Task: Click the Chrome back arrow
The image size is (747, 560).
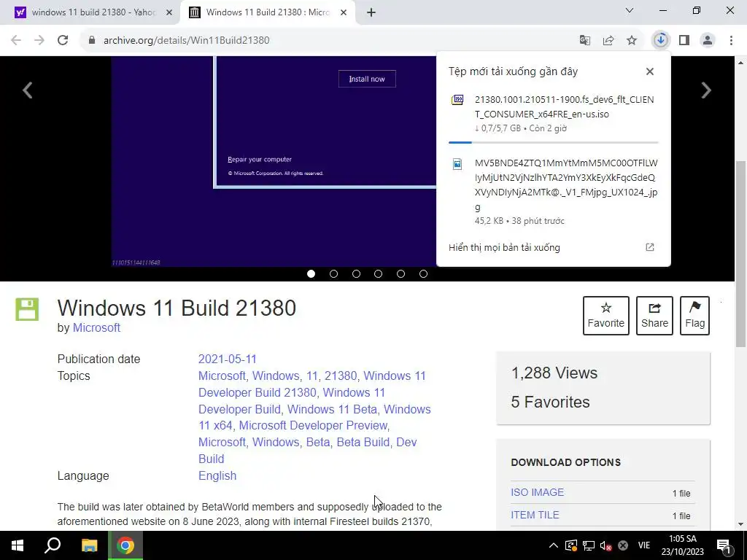Action: pyautogui.click(x=16, y=40)
